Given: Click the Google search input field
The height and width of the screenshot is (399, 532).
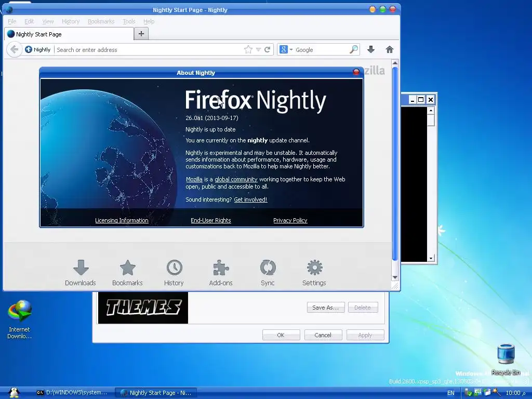Looking at the screenshot, I should click(322, 50).
